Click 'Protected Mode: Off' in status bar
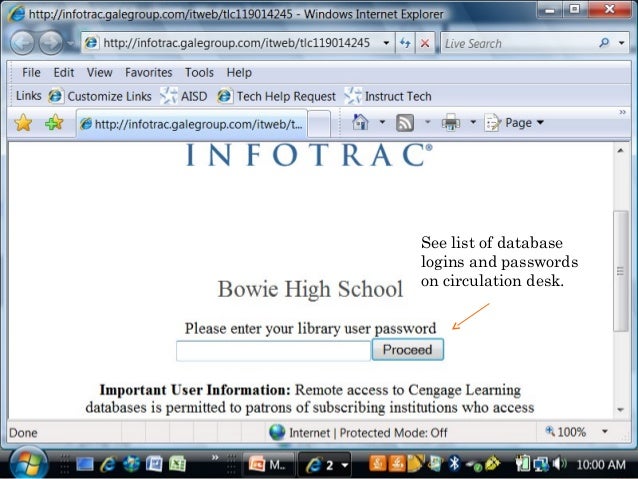Viewport: 638px width, 479px height. coord(393,432)
